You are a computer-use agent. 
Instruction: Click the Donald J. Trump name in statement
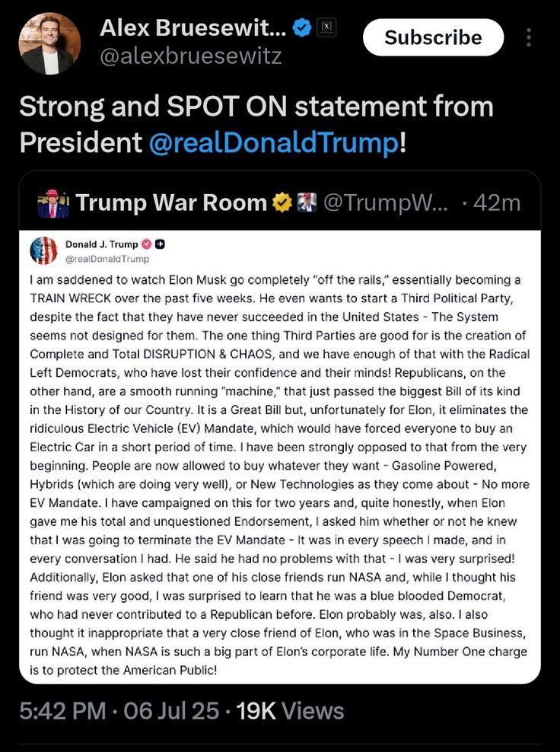click(102, 244)
